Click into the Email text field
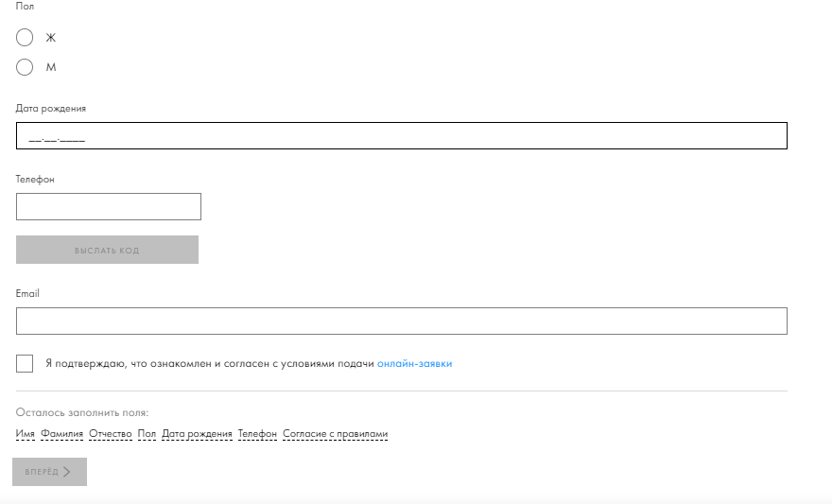The height and width of the screenshot is (504, 832). click(402, 321)
